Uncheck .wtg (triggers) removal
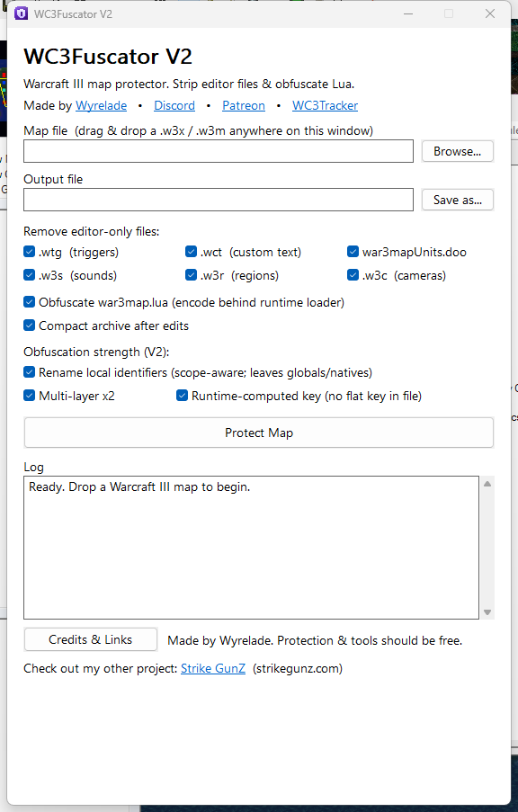 tap(30, 252)
